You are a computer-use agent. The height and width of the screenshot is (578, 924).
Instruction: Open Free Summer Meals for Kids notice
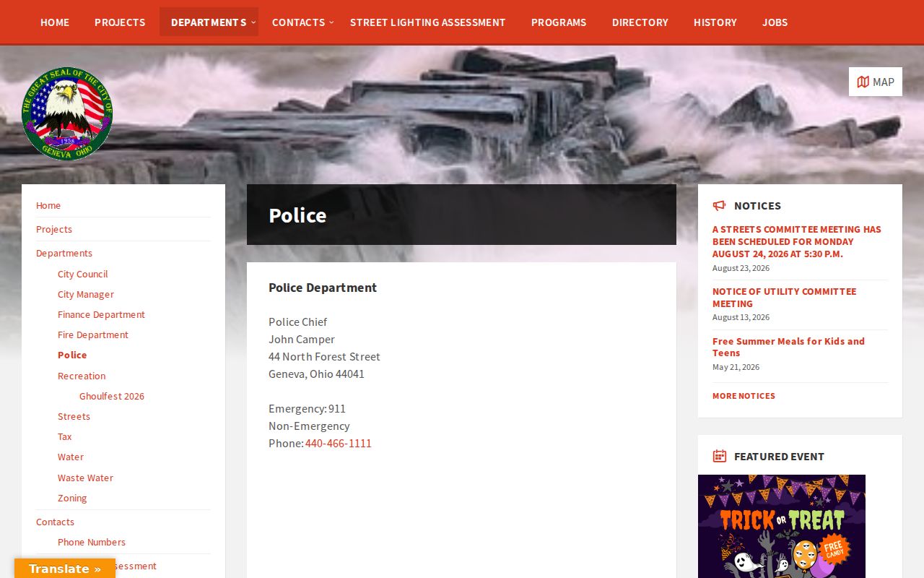788,347
